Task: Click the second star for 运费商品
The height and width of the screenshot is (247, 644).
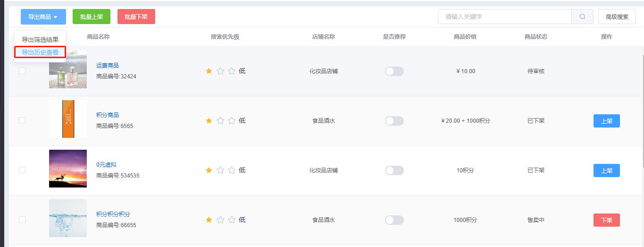Action: [x=220, y=71]
